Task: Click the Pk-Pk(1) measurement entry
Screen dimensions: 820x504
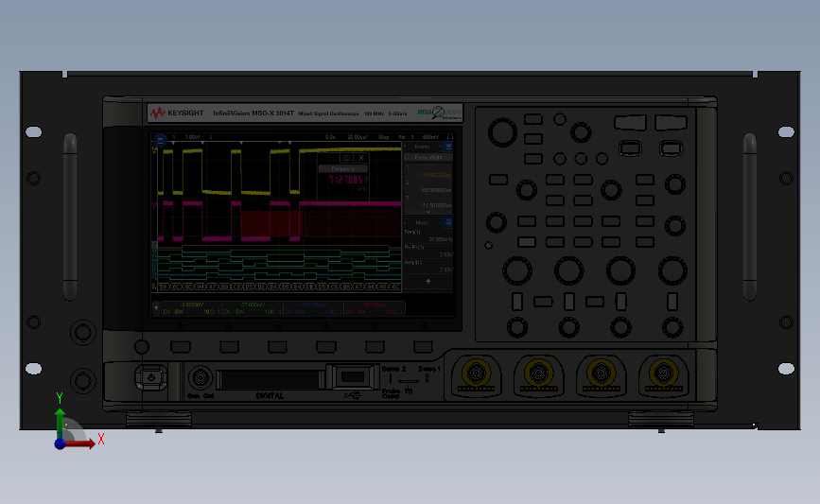Action: click(x=427, y=251)
